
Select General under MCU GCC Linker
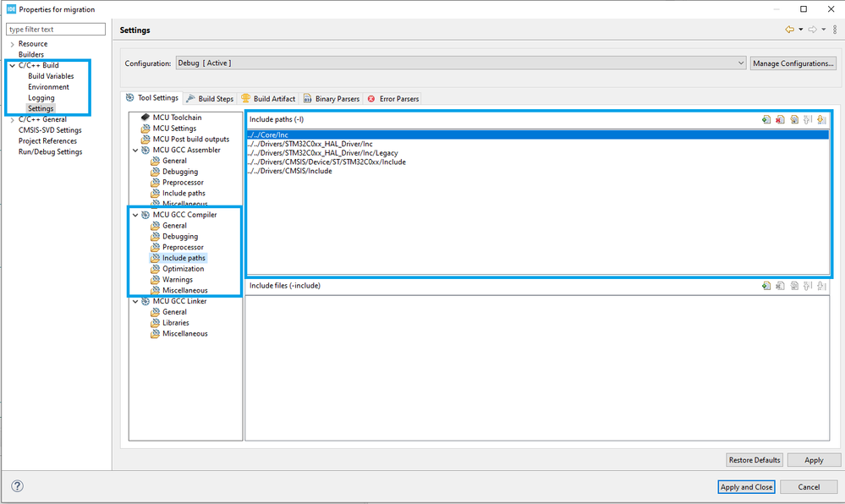[174, 311]
